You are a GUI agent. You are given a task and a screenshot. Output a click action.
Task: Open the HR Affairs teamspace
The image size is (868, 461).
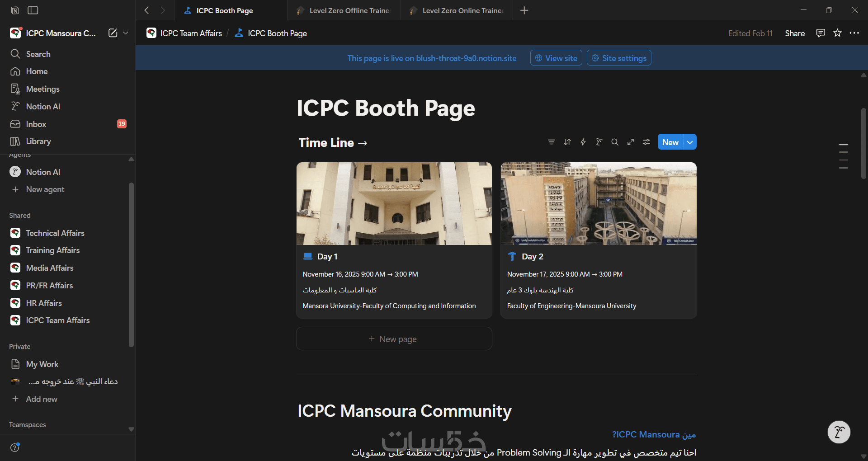pos(66,303)
